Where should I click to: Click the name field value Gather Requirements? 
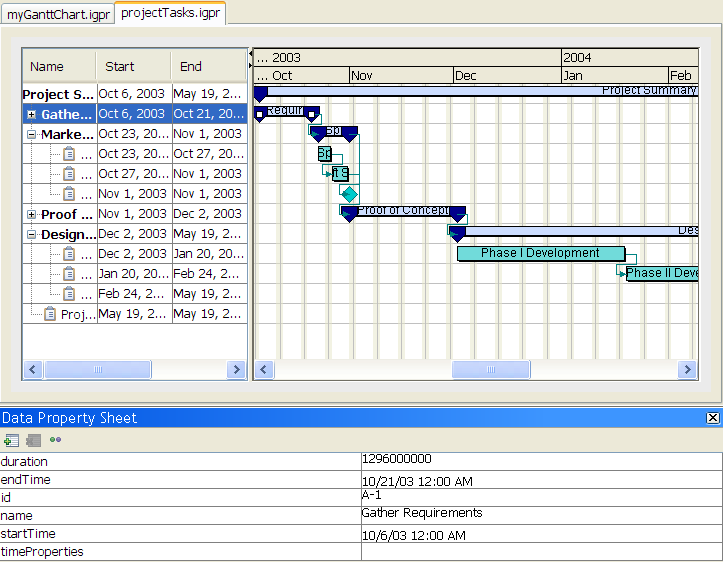click(421, 513)
